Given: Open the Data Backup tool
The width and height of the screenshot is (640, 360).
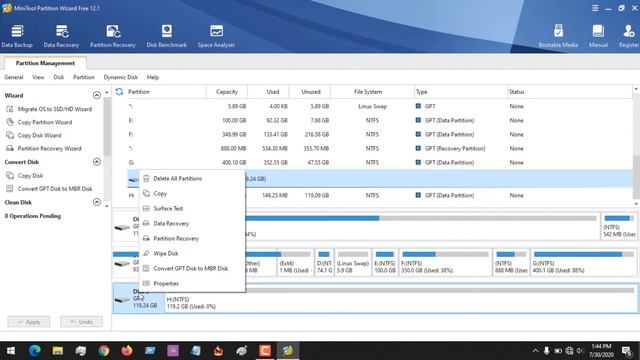Looking at the screenshot, I should click(17, 36).
